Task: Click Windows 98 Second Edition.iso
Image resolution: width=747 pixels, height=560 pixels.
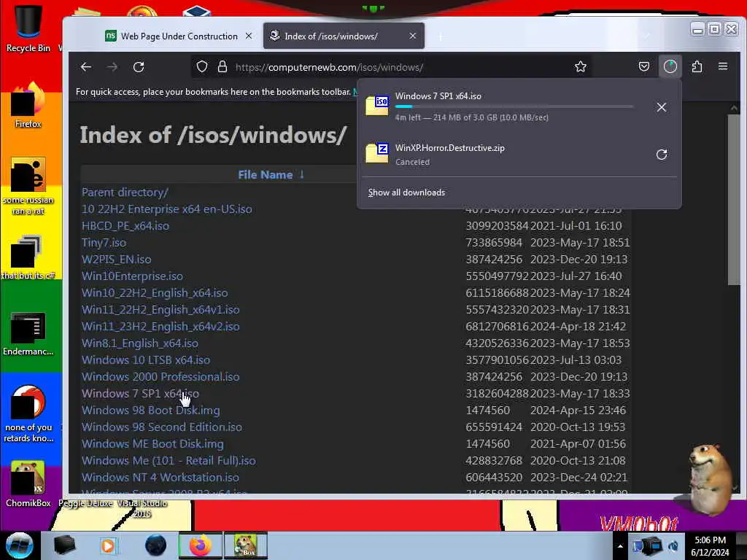Action: pos(161,427)
